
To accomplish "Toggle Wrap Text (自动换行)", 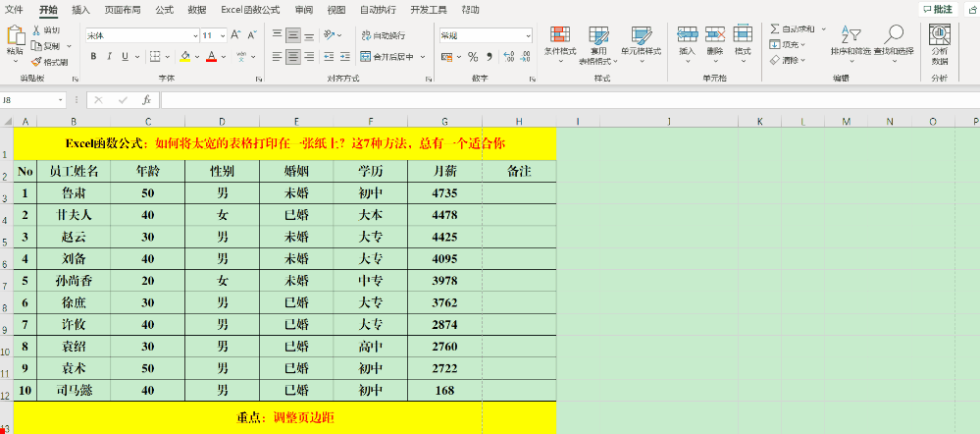I will point(384,35).
